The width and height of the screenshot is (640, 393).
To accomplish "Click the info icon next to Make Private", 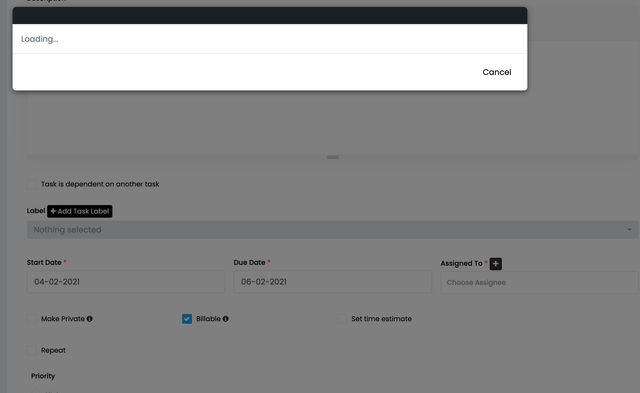I will (x=89, y=319).
